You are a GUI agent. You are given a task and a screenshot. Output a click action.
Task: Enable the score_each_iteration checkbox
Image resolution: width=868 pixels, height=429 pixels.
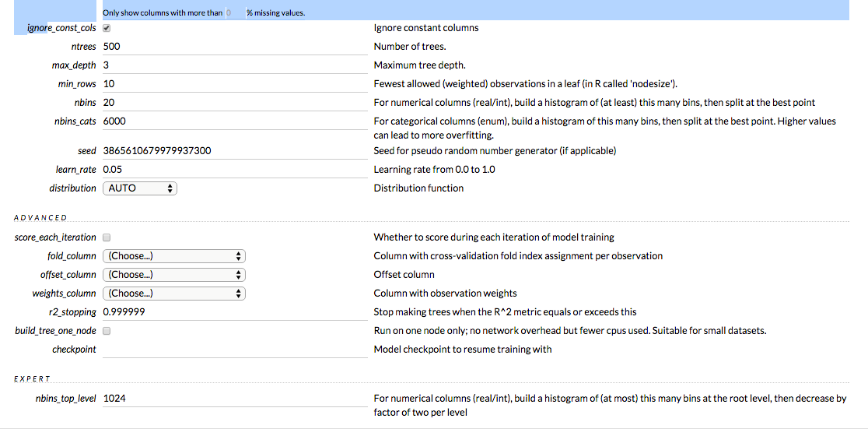click(107, 237)
